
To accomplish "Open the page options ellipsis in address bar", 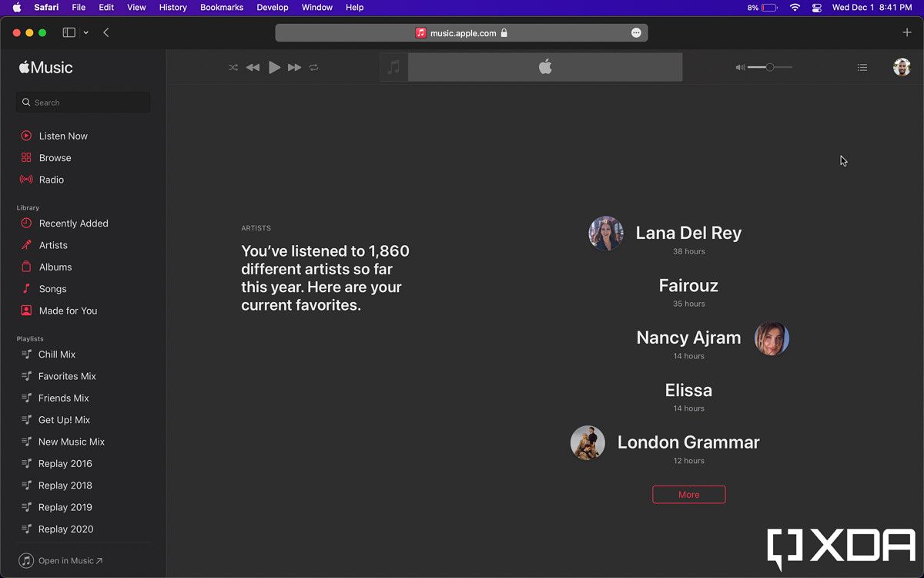I will coord(636,33).
